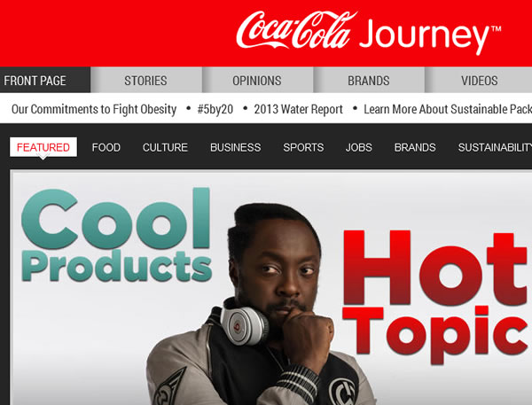Go to the Brands main navigation tab
Image resolution: width=532 pixels, height=405 pixels.
pyautogui.click(x=369, y=80)
